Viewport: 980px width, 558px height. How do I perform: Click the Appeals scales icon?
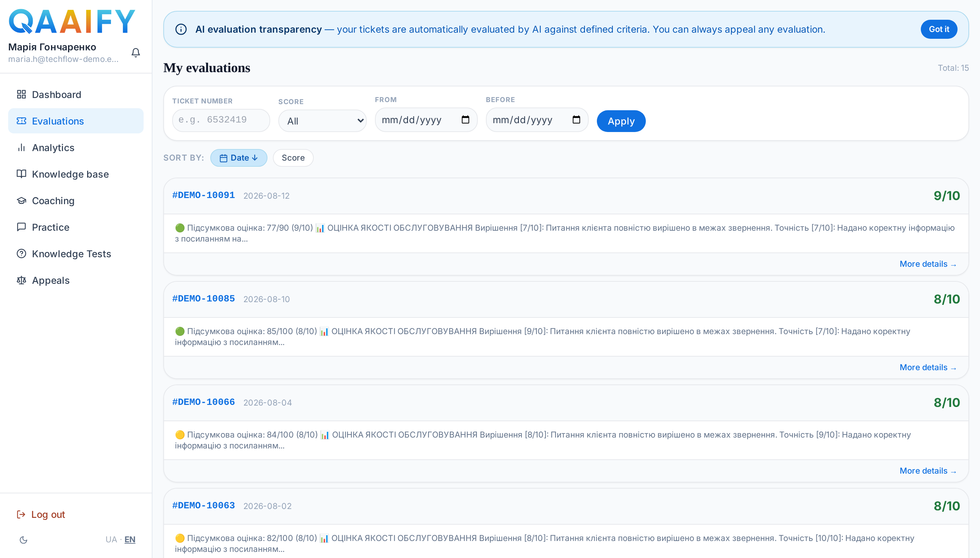point(21,280)
